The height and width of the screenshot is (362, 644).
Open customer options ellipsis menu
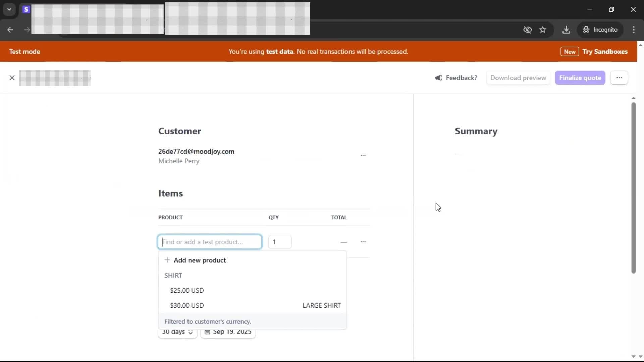click(x=363, y=155)
